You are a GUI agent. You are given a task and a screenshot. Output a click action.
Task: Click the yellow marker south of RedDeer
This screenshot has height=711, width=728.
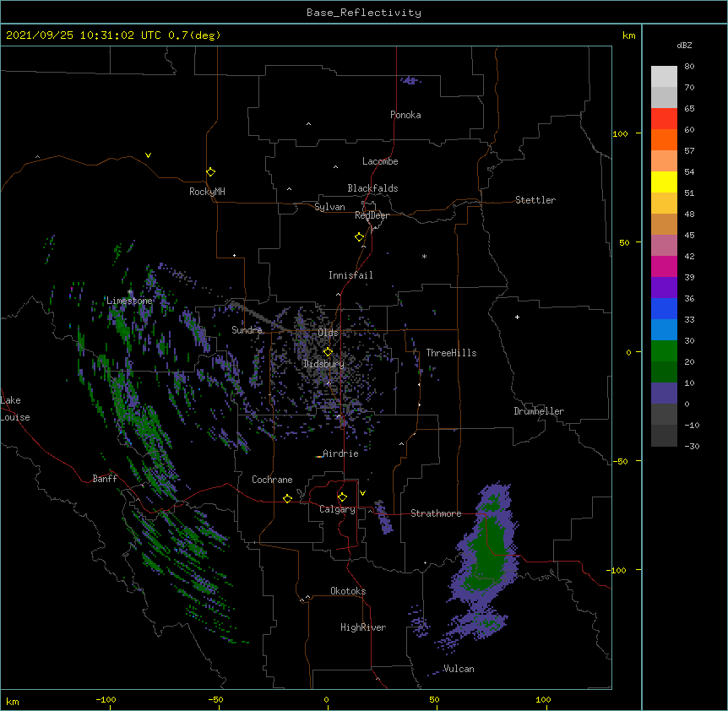[x=360, y=237]
